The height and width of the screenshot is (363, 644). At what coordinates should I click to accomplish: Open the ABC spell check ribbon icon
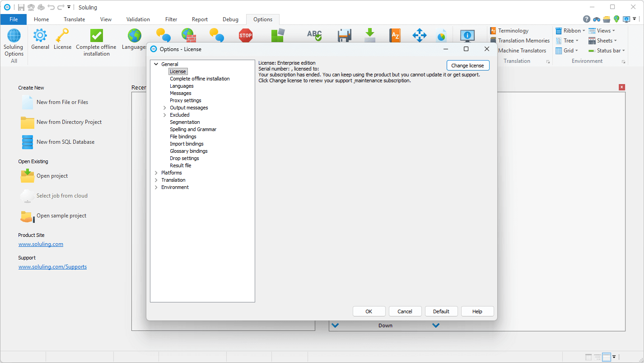click(x=314, y=36)
